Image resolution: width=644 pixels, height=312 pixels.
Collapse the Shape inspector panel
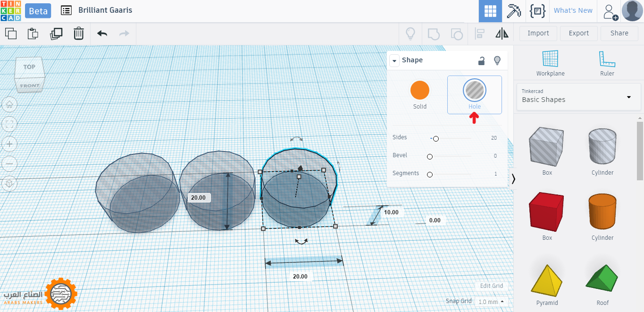(x=394, y=60)
